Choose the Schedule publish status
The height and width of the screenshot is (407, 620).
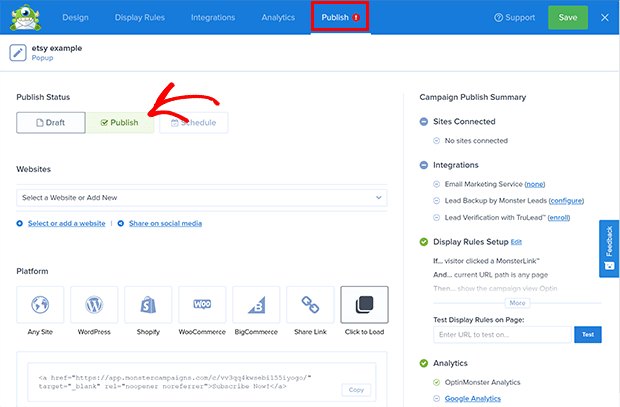(193, 123)
